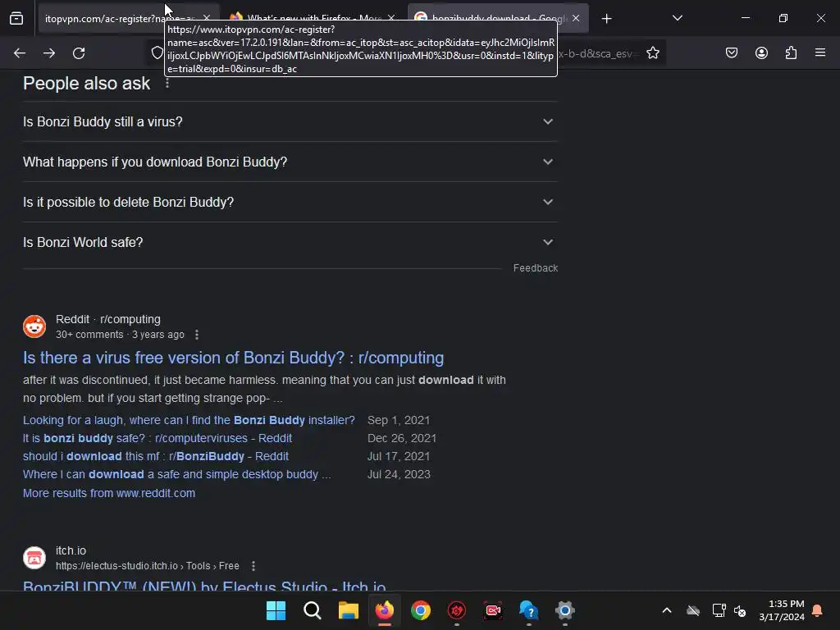
Task: Switch to bonzibuddy download Google tab
Action: click(x=498, y=19)
